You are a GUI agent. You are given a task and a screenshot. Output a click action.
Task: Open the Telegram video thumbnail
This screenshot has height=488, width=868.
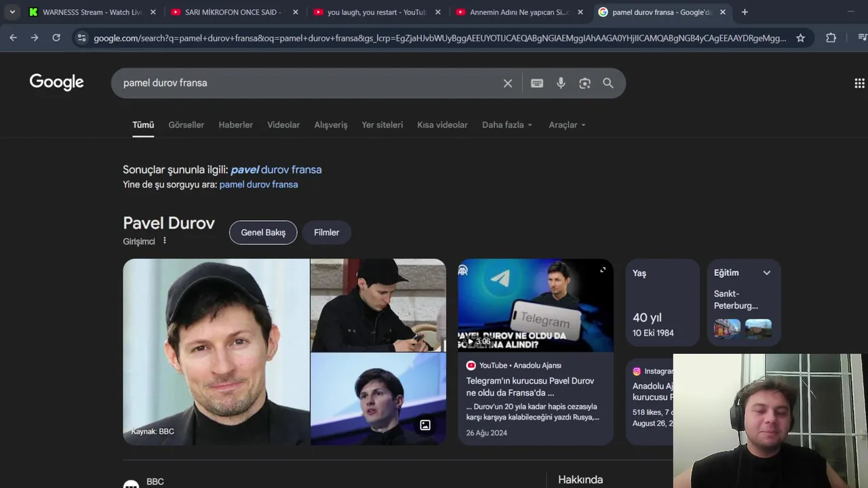pos(536,305)
